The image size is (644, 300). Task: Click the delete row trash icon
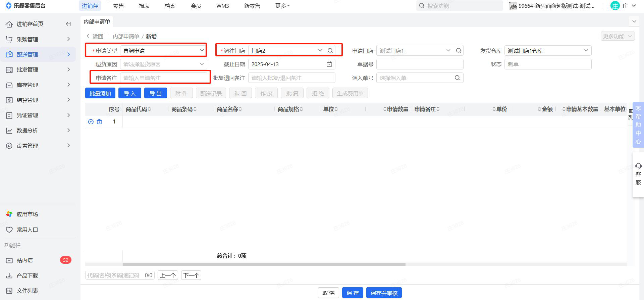click(x=99, y=122)
